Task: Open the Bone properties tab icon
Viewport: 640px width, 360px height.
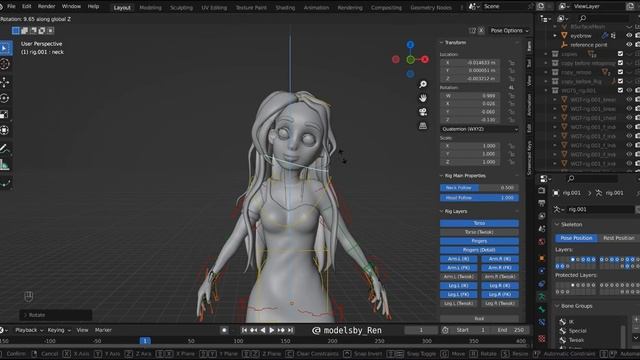Action: (x=542, y=310)
